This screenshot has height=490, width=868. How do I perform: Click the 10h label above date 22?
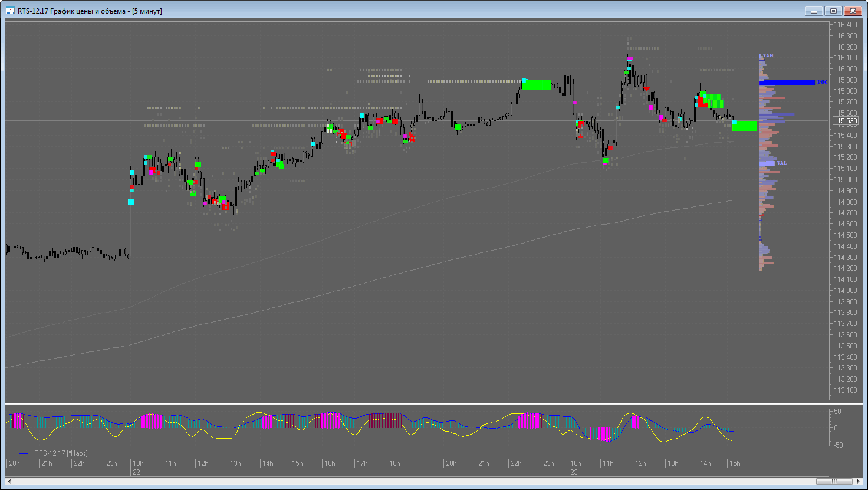pos(138,463)
